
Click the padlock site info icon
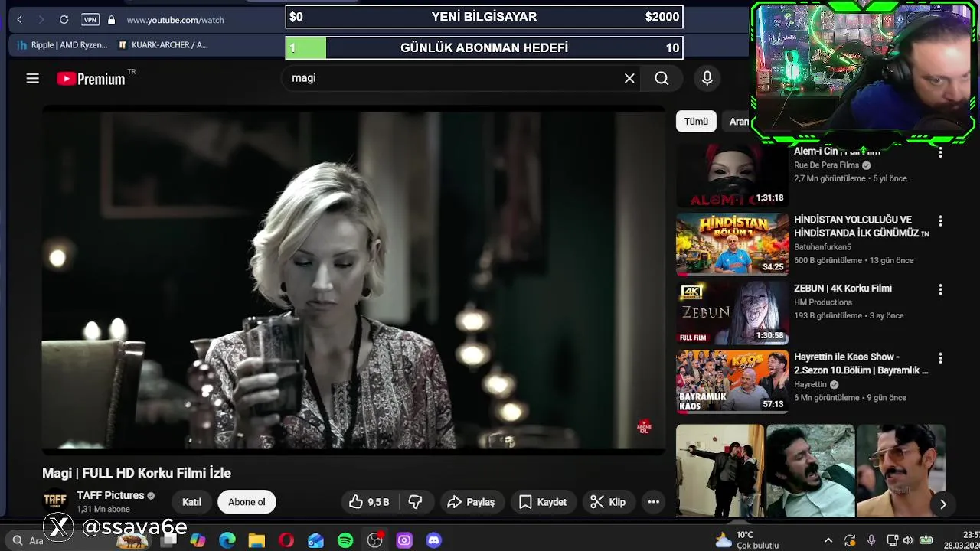[112, 20]
